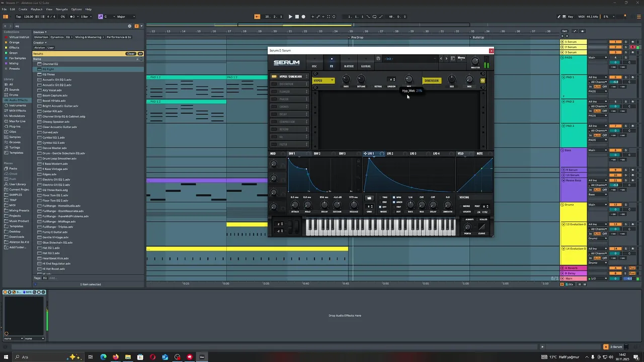Click the Hyper DETUNE knob

pyautogui.click(x=361, y=79)
